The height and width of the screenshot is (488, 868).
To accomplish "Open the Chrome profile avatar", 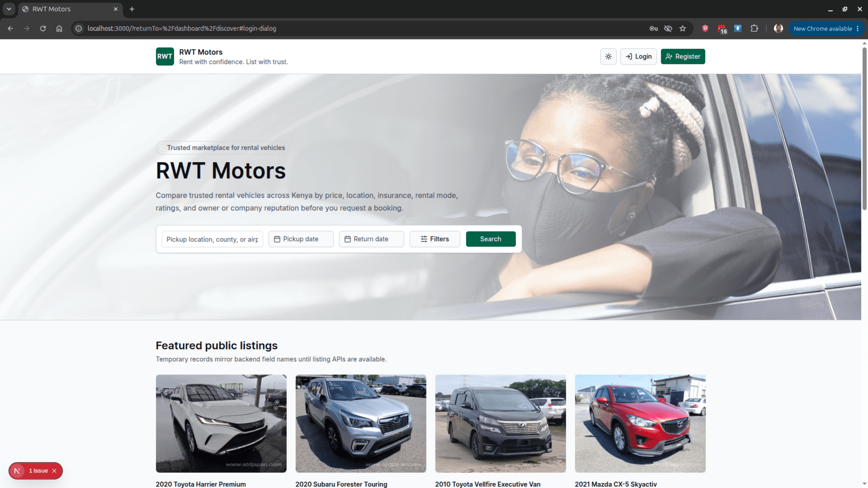I will (778, 29).
